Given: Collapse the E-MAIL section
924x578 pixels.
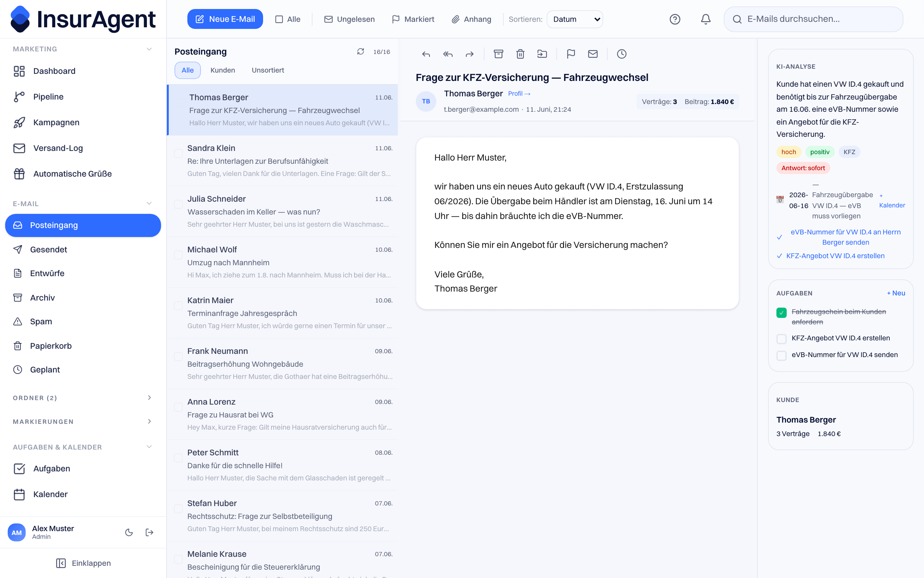Looking at the screenshot, I should [149, 203].
